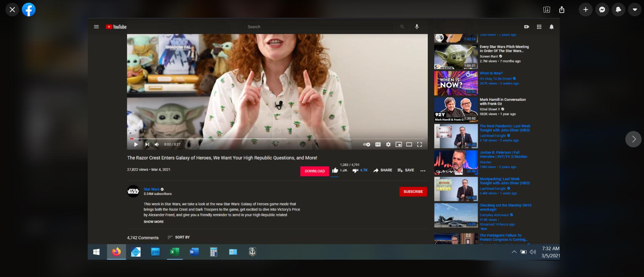Click the taskbar volume speaker icon
The height and width of the screenshot is (277, 644).
533,252
